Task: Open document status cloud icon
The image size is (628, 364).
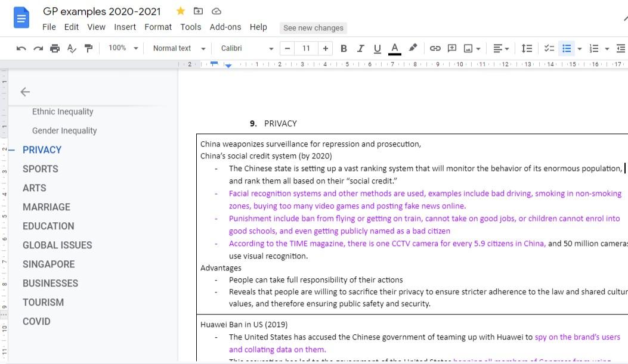Action: click(x=216, y=11)
